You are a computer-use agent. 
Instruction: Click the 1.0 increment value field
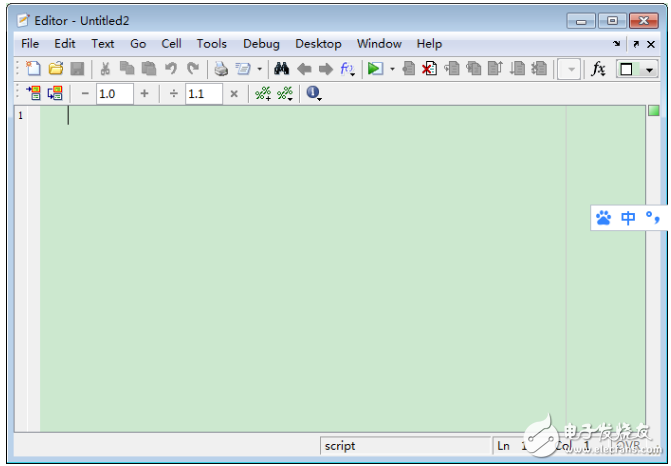pyautogui.click(x=113, y=94)
